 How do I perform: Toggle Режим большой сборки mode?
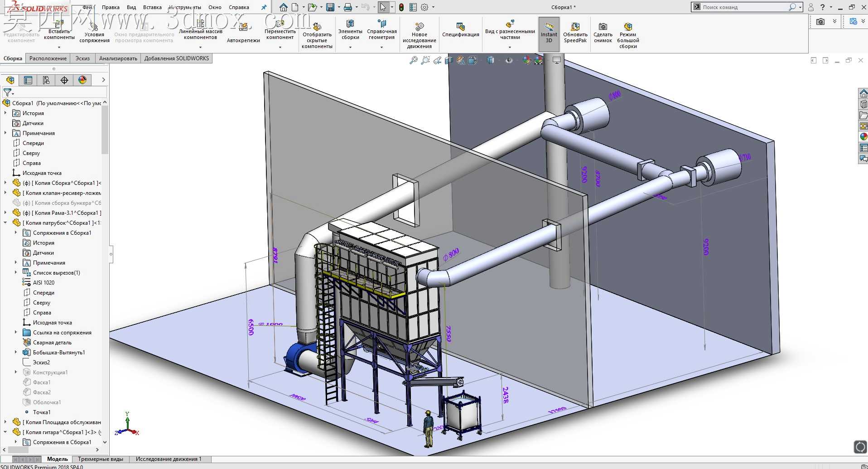(x=628, y=36)
